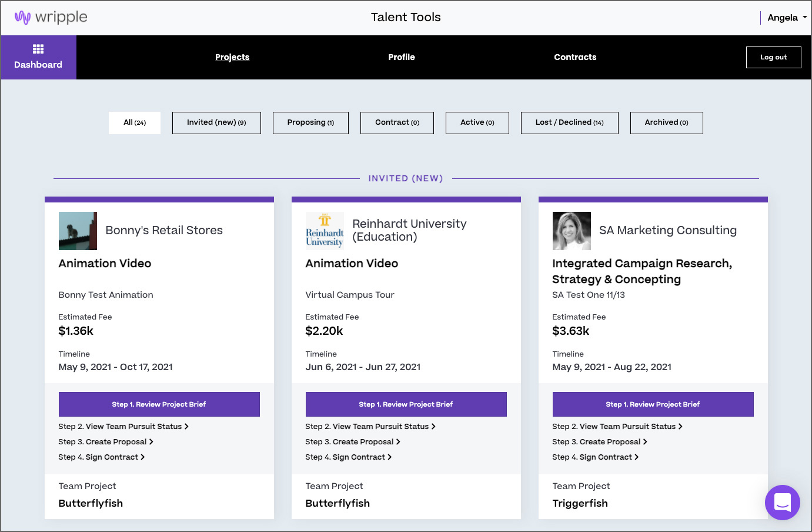Click the Reinhardt University logo

(x=325, y=231)
